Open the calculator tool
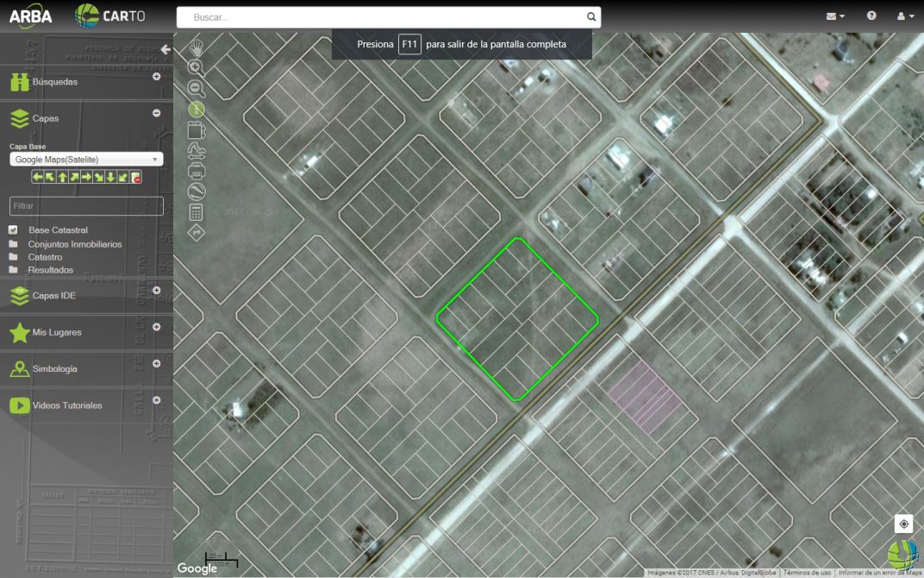The height and width of the screenshot is (578, 924). pos(197,212)
